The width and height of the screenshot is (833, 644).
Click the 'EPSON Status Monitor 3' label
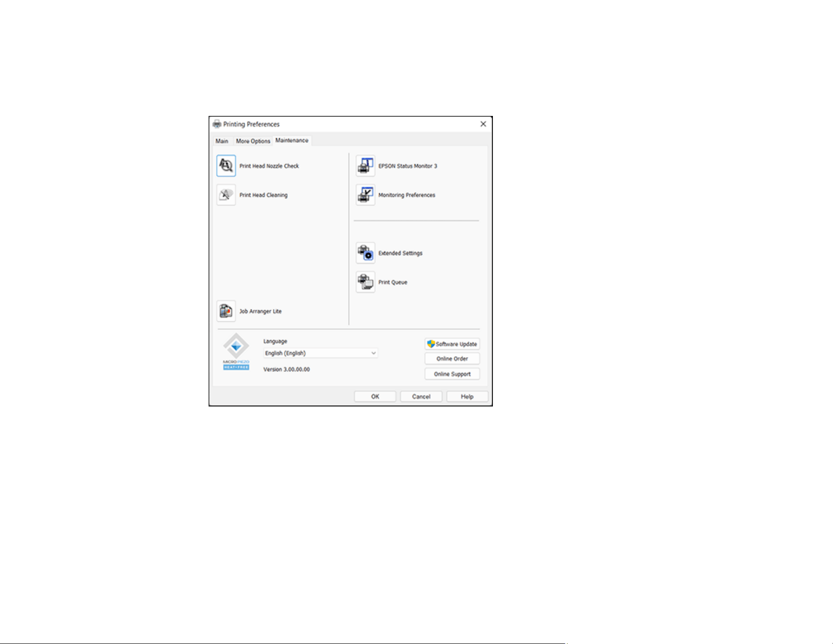tap(408, 166)
